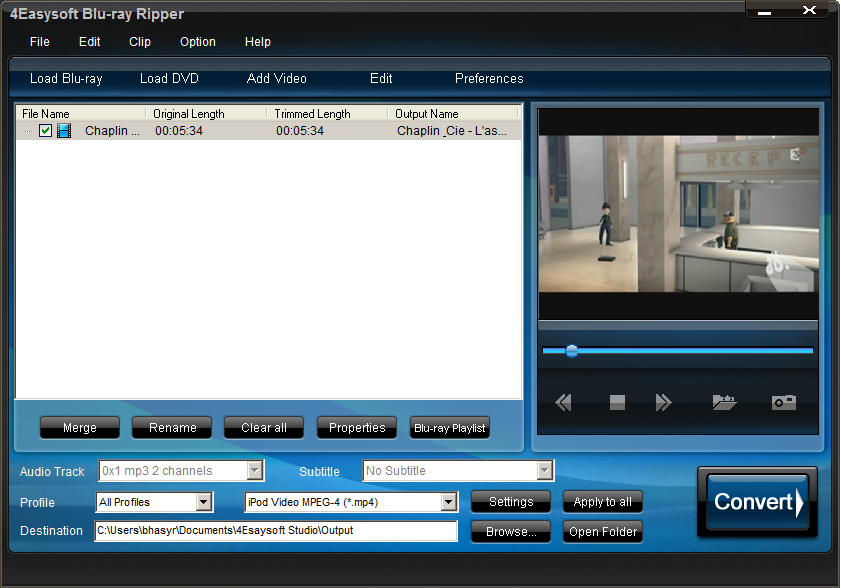Click the File Name column header
Screen dimensions: 841x588
80,114
